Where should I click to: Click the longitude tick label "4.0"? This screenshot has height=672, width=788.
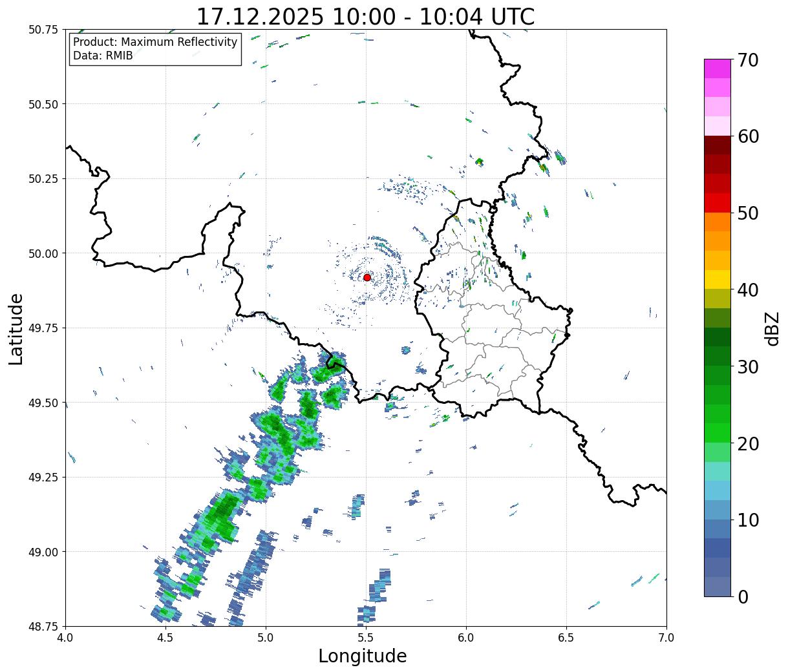pyautogui.click(x=65, y=638)
